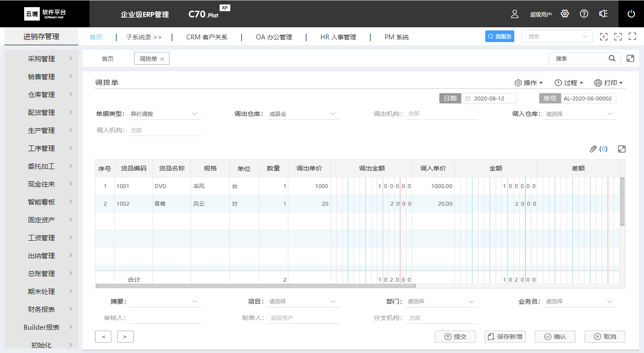Click the search magnifier in tab bar
The height and width of the screenshot is (353, 644).
tap(612, 59)
